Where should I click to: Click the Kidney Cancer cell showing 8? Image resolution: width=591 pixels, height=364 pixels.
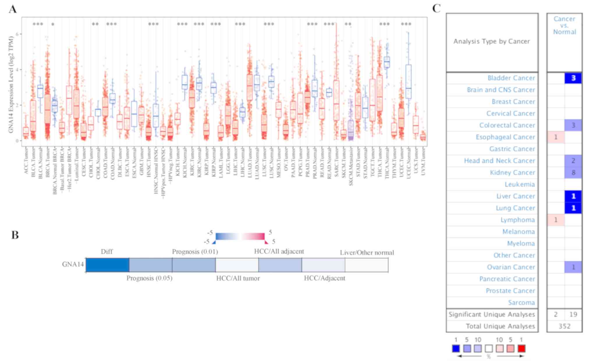tap(573, 173)
